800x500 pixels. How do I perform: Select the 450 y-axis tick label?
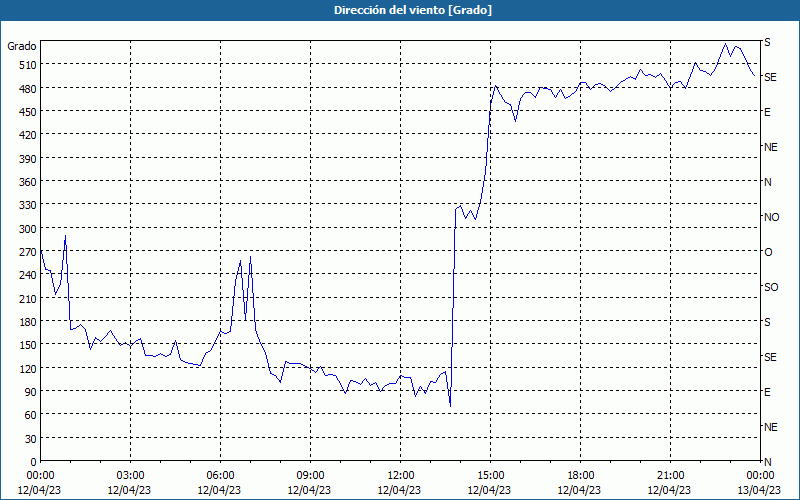pyautogui.click(x=29, y=112)
